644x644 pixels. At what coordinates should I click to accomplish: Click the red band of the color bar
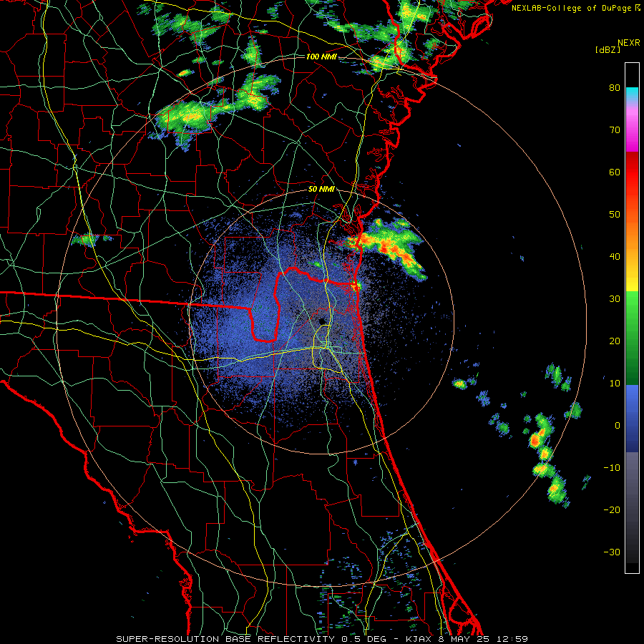pos(632,168)
